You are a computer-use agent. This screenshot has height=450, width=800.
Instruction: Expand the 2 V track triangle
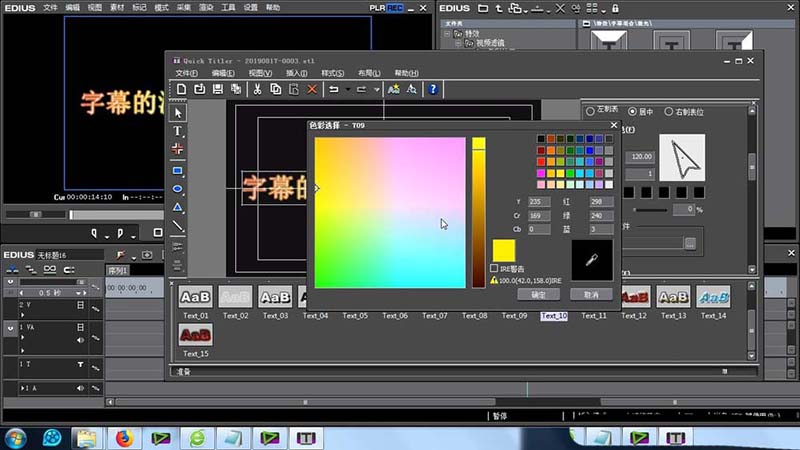click(22, 315)
